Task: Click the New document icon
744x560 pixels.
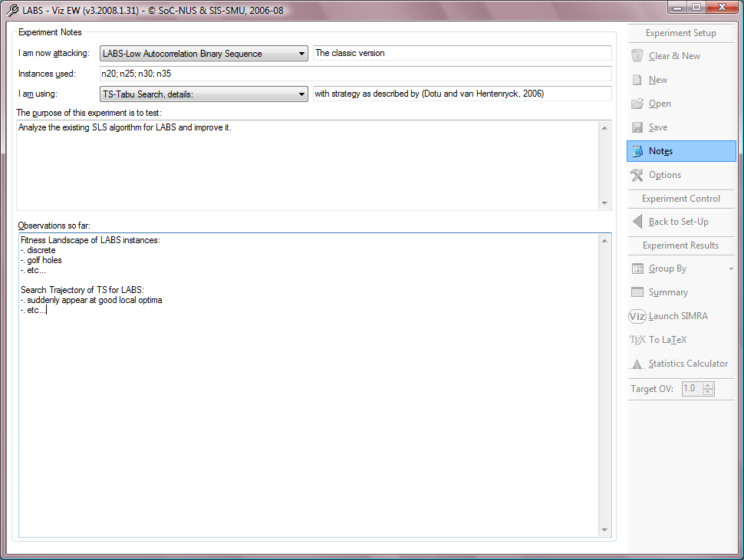Action: click(637, 80)
